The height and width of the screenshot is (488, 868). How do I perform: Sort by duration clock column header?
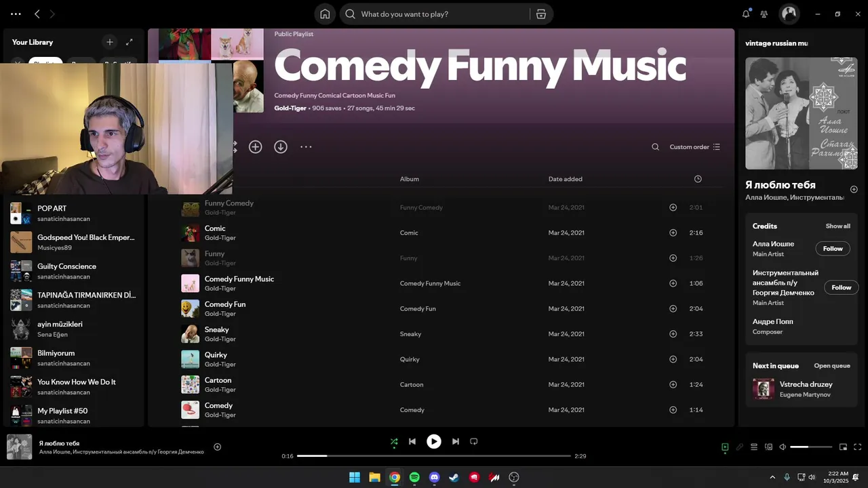click(698, 179)
